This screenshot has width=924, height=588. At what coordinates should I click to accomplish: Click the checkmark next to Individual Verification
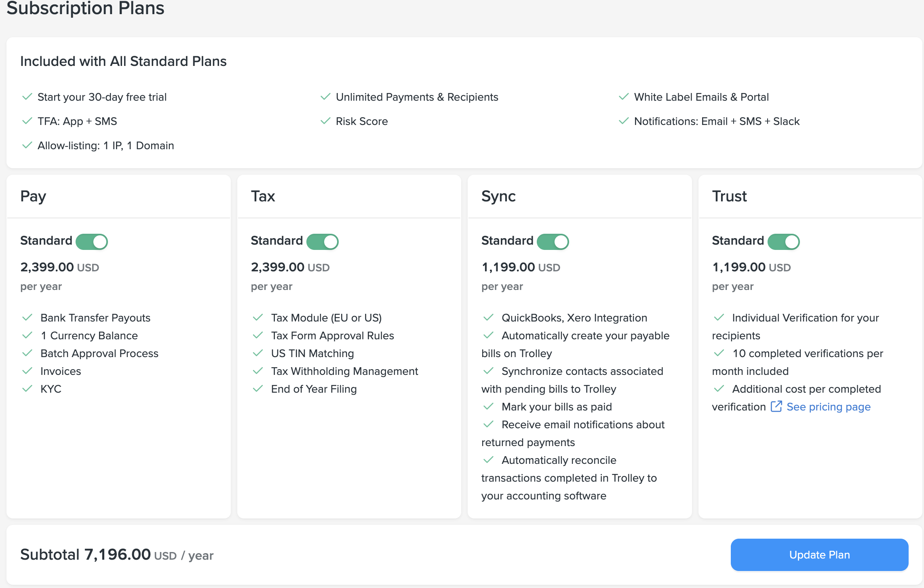coord(719,317)
